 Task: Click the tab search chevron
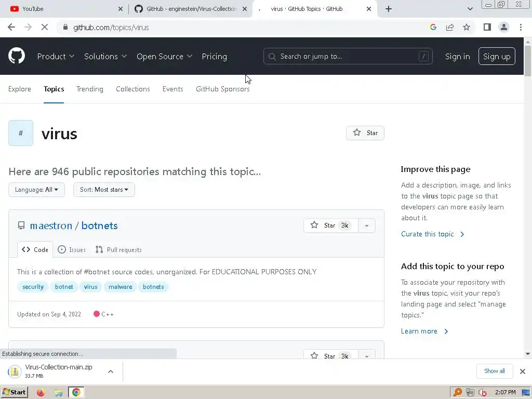tap(470, 9)
